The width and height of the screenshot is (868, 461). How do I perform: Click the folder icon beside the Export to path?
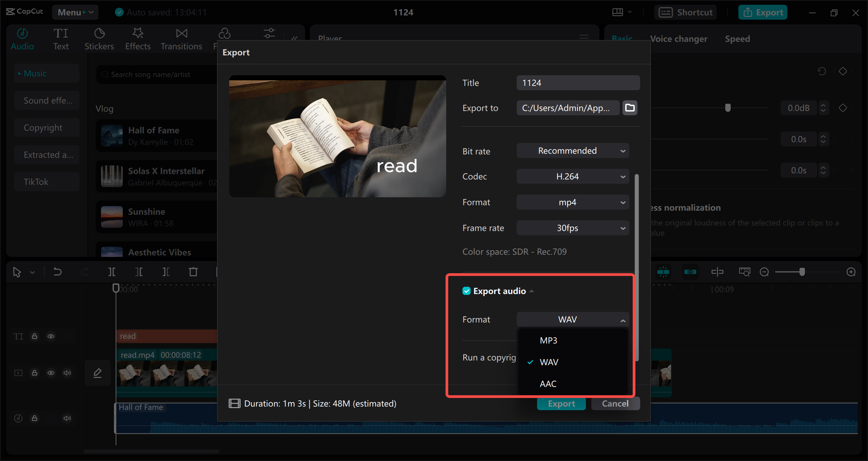[x=630, y=108]
